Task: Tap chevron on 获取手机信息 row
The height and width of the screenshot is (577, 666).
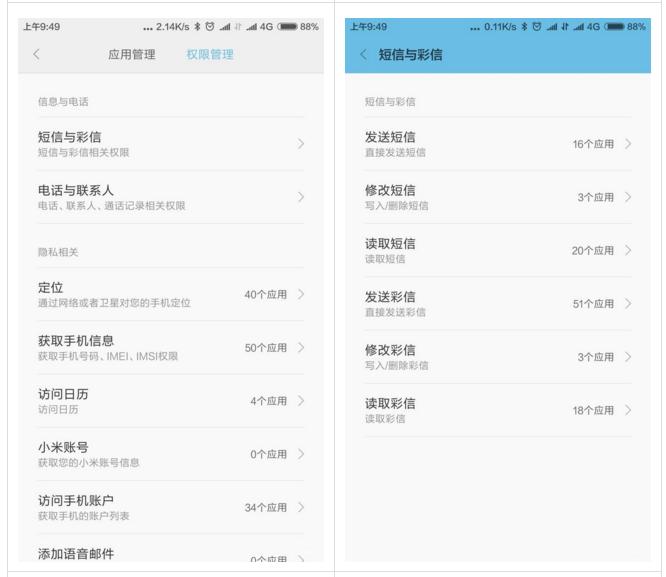Action: click(301, 348)
